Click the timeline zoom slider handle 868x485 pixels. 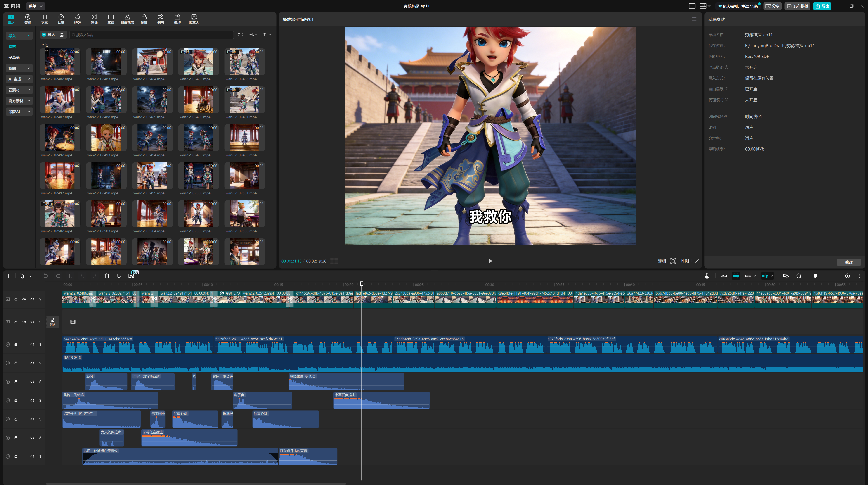pos(815,276)
